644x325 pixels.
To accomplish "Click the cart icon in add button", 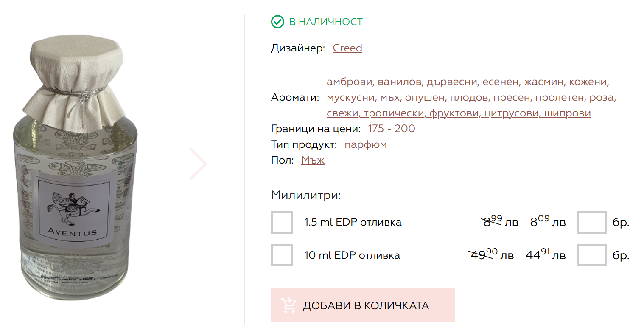I will click(289, 305).
